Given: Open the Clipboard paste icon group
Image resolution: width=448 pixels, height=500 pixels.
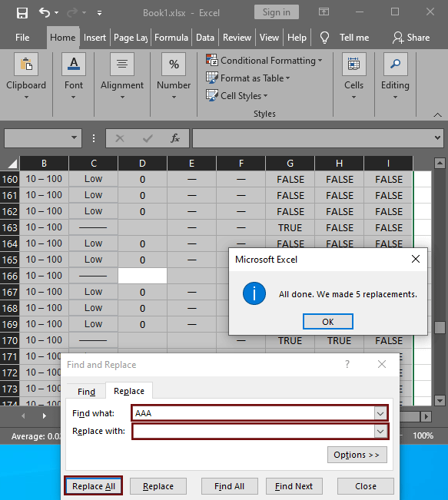Looking at the screenshot, I should click(26, 64).
